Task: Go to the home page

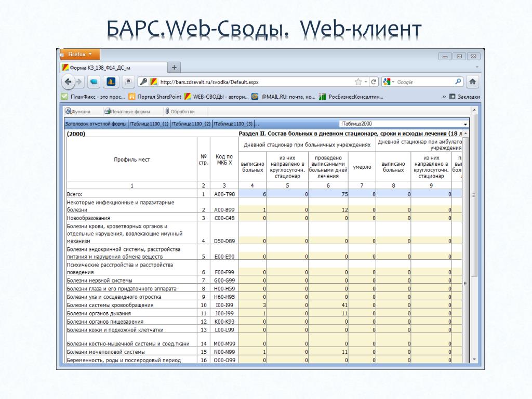Action: point(472,82)
